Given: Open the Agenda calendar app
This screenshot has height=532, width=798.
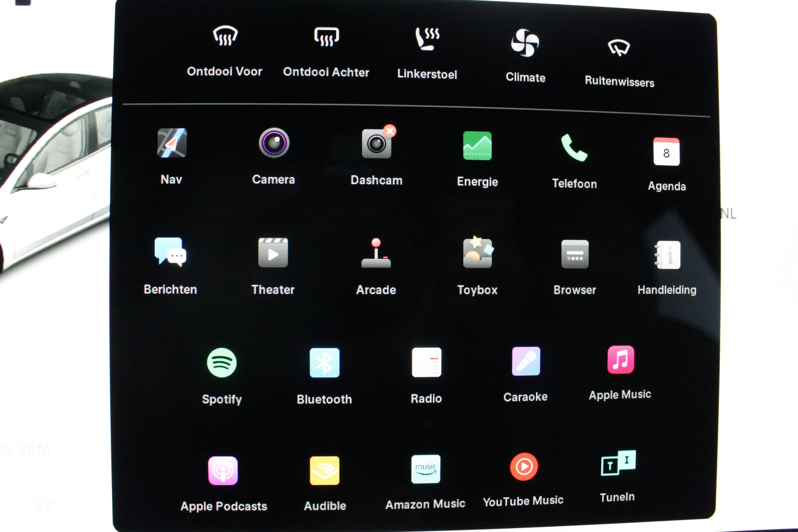Looking at the screenshot, I should pos(666,152).
